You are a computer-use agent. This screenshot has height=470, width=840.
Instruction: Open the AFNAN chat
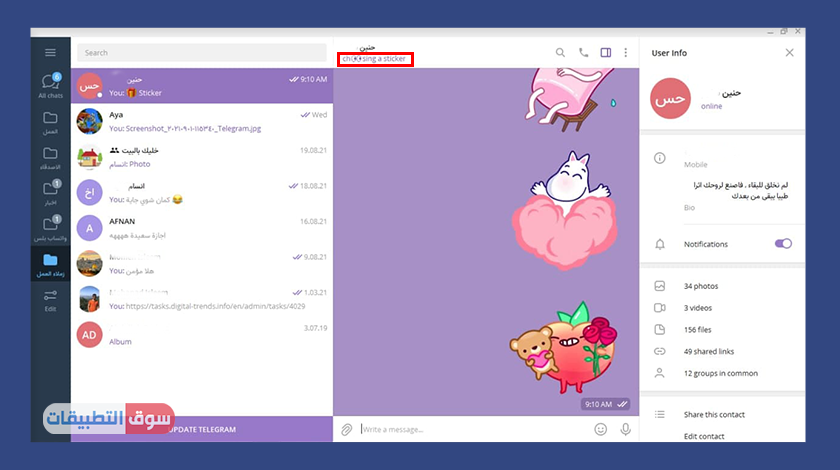pyautogui.click(x=202, y=228)
